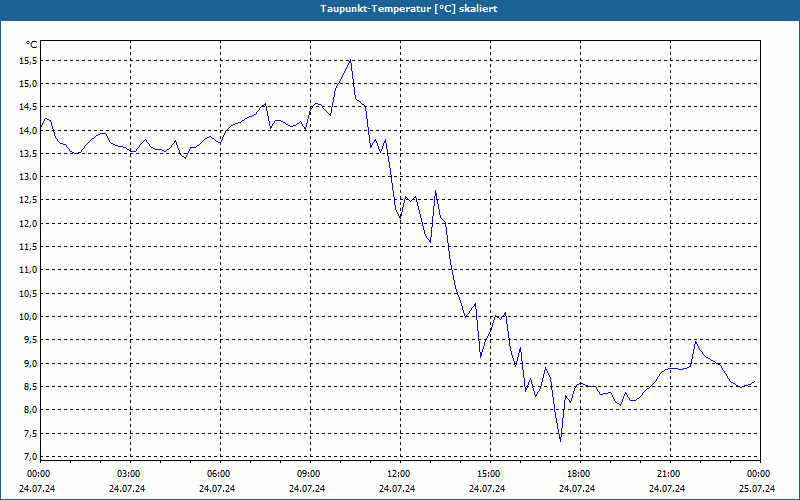
Task: Click the '09:00' time tick label
Action: [x=310, y=474]
